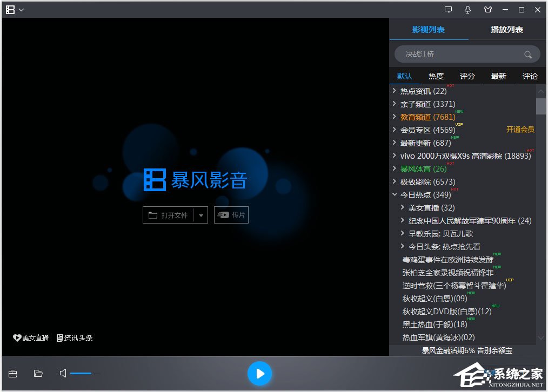548x392 pixels.
Task: Toggle playback with the play button
Action: click(260, 373)
